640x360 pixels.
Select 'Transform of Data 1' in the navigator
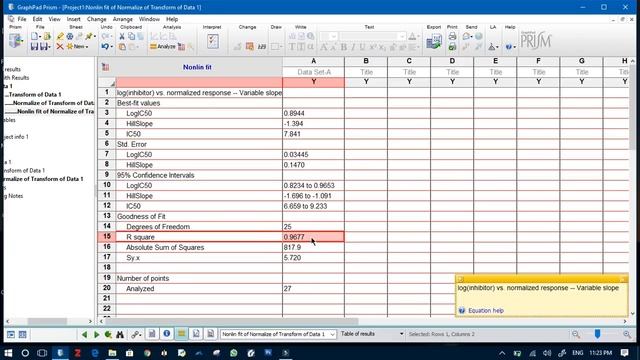point(35,94)
